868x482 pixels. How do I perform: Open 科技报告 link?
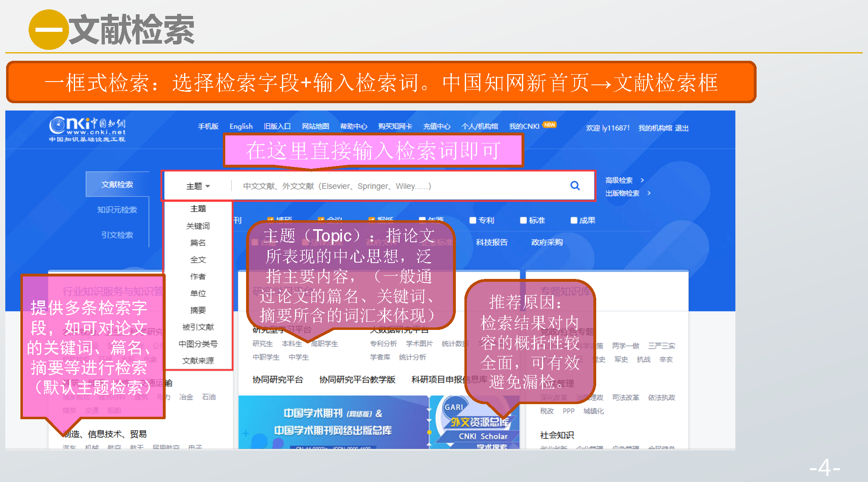point(492,242)
